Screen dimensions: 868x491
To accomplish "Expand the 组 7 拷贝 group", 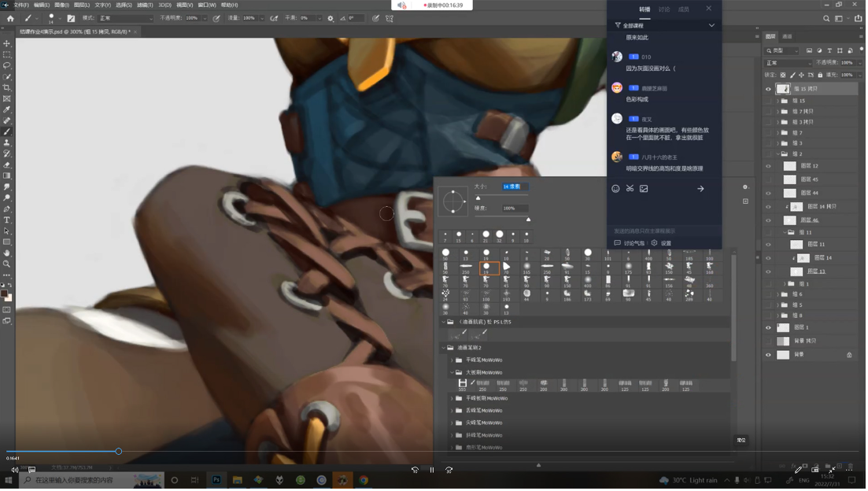I will point(778,112).
